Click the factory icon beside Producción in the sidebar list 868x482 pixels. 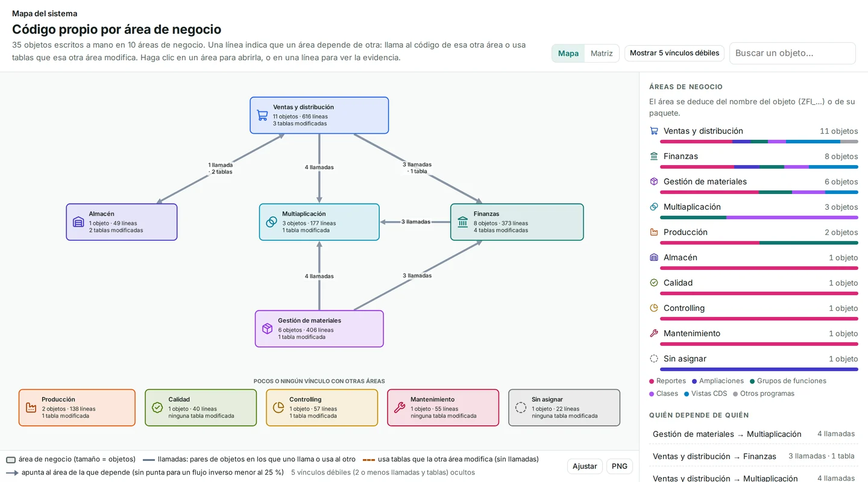pyautogui.click(x=654, y=232)
